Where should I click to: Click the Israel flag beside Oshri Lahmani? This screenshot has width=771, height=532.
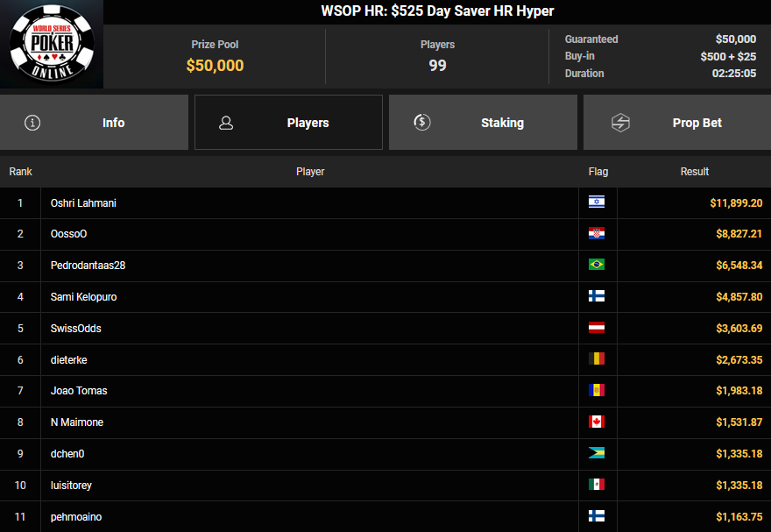tap(597, 202)
